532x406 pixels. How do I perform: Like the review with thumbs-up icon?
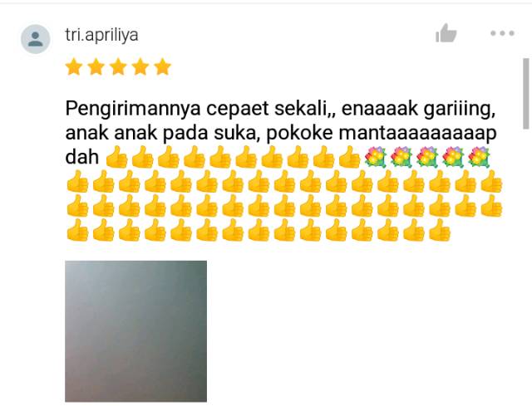pos(446,33)
